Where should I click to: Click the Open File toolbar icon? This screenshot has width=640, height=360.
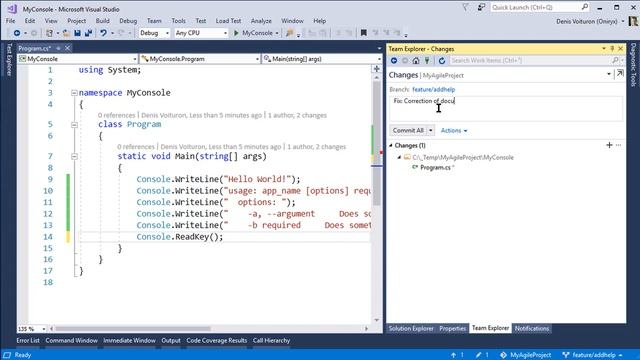coord(66,33)
